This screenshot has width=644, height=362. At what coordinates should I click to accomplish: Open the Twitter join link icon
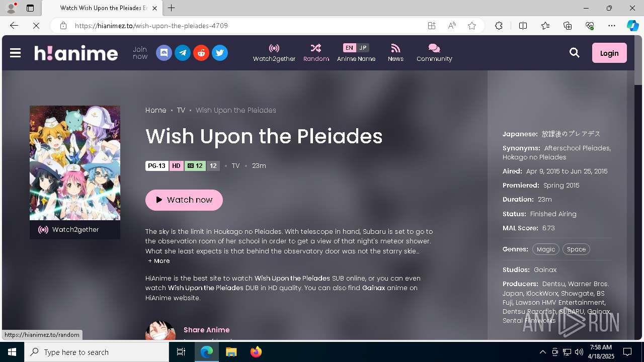pos(220,53)
